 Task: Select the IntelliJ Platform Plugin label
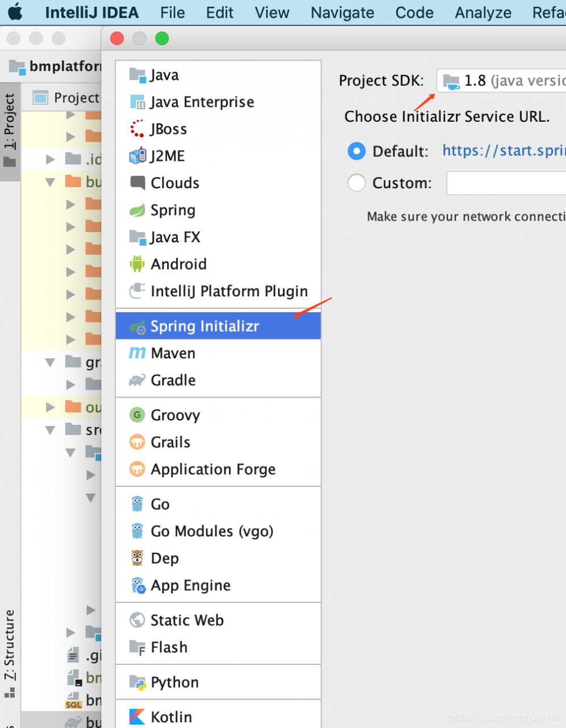click(x=229, y=291)
